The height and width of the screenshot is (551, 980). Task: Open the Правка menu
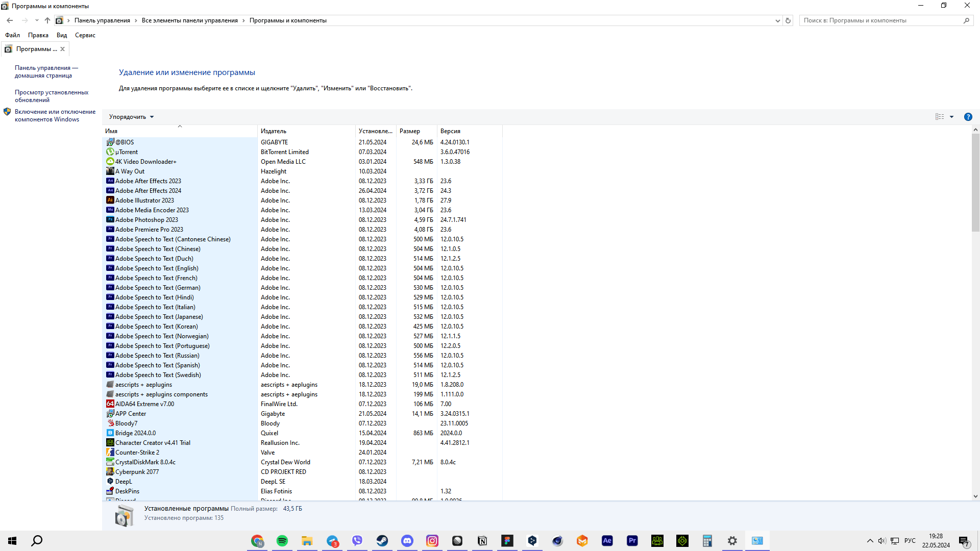click(38, 35)
